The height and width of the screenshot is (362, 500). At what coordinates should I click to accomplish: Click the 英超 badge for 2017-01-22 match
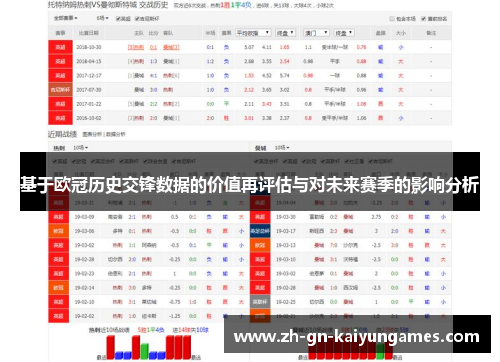(x=60, y=104)
